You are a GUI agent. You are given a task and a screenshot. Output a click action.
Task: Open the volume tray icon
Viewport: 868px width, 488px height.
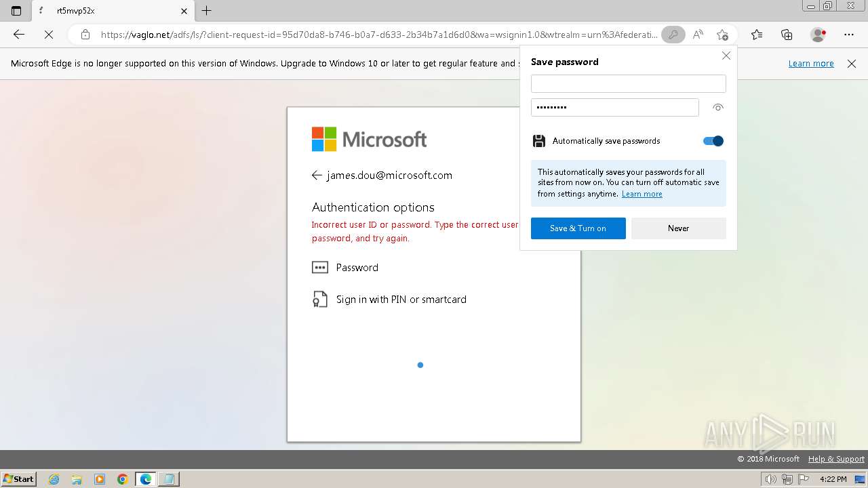coord(770,479)
